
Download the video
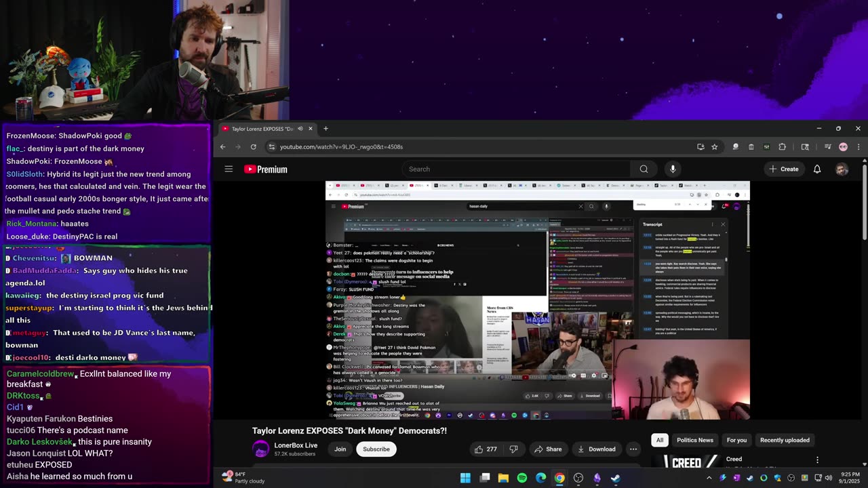coord(596,449)
